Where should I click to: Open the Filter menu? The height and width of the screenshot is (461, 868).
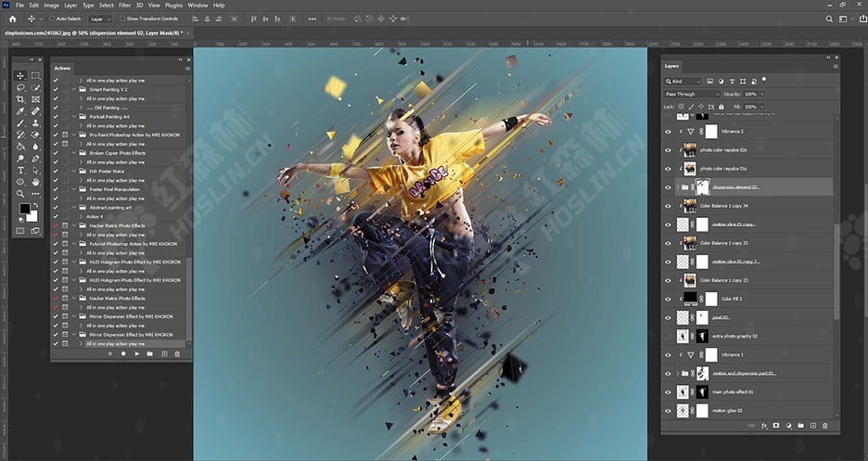tap(124, 5)
